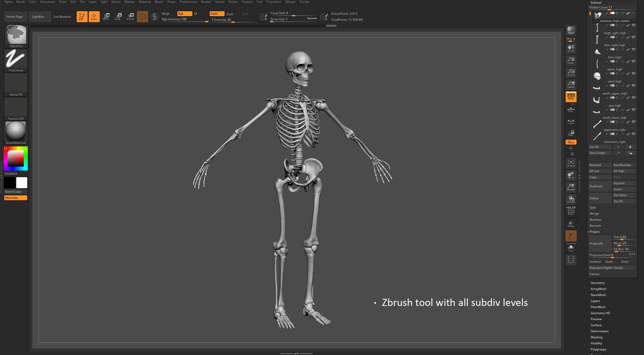Image resolution: width=644 pixels, height=355 pixels.
Task: Click the Xpose icon
Action: pos(571,260)
